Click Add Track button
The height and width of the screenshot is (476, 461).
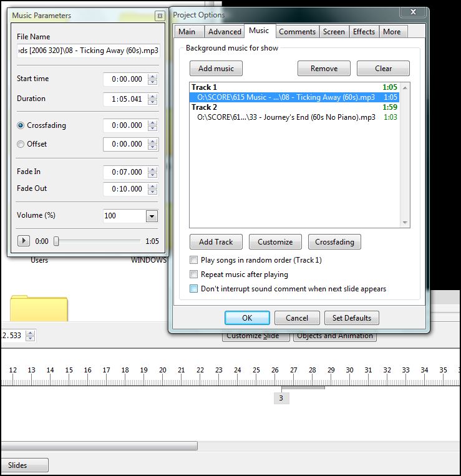point(216,242)
